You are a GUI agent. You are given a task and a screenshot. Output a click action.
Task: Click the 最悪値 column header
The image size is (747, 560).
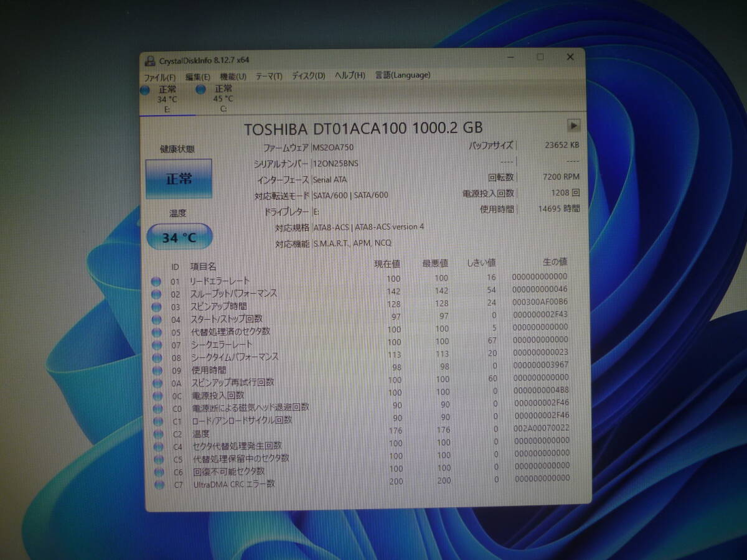[x=435, y=263]
